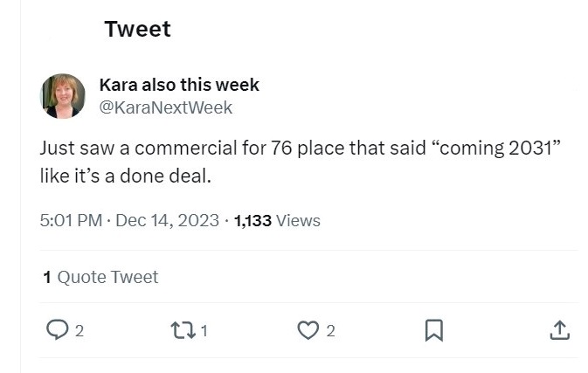
Task: Bookmark this tweet
Action: tap(432, 330)
